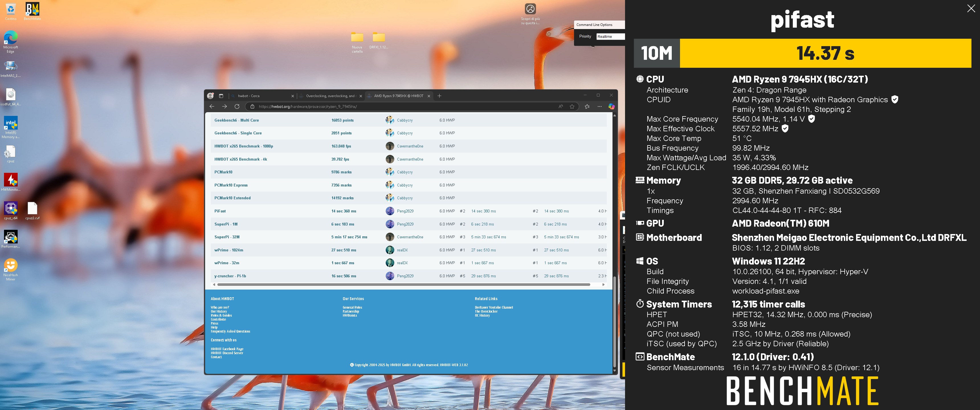Image resolution: width=980 pixels, height=410 pixels.
Task: Refresh the HWBOT page
Action: coord(237,106)
